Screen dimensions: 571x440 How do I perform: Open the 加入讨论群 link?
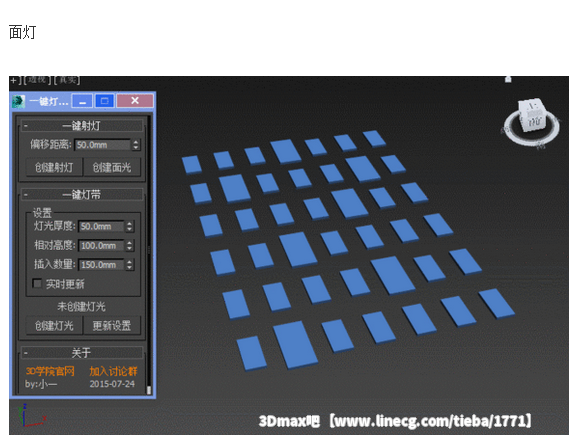(113, 371)
